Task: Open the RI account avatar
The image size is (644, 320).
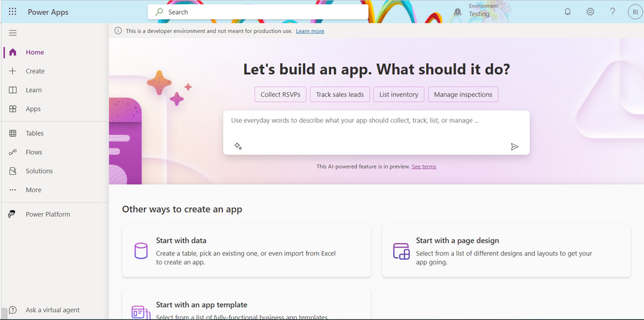Action: click(x=634, y=12)
